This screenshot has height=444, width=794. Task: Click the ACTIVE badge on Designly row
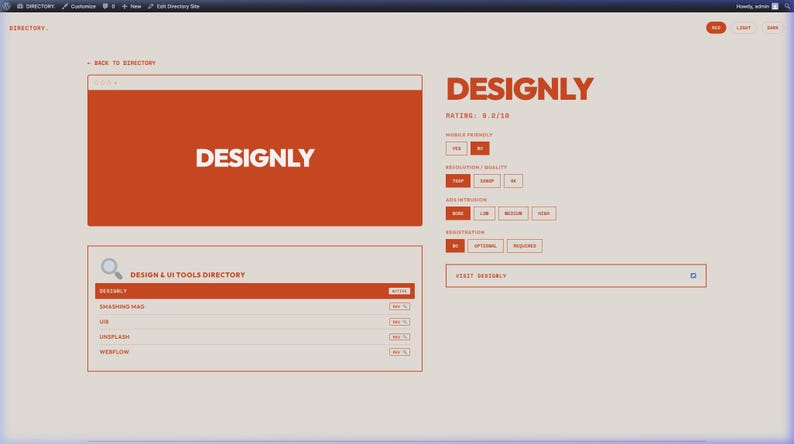(x=399, y=291)
